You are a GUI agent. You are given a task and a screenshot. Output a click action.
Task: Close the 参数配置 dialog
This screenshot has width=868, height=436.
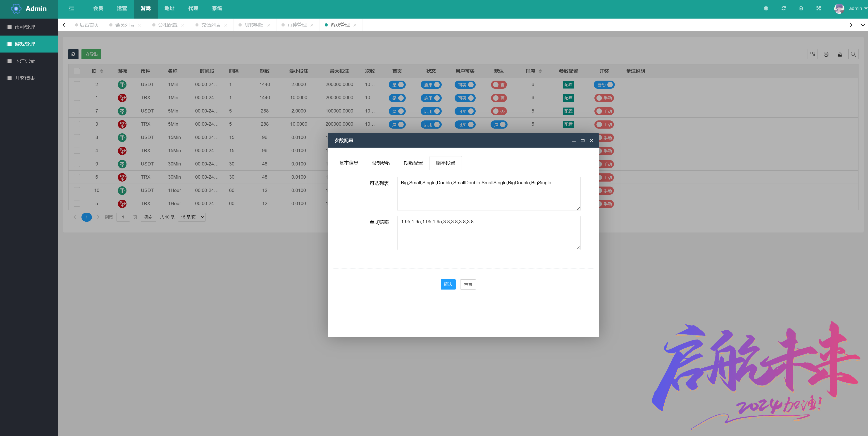(591, 141)
